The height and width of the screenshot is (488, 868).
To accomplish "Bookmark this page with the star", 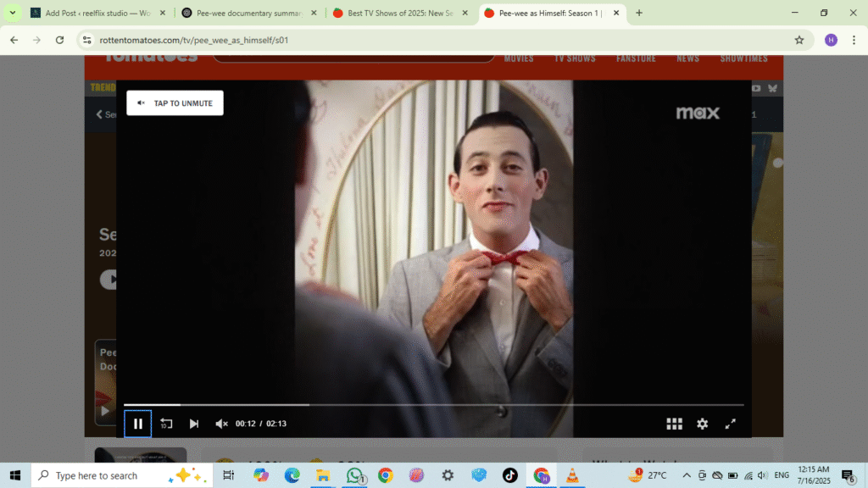I will click(x=798, y=40).
